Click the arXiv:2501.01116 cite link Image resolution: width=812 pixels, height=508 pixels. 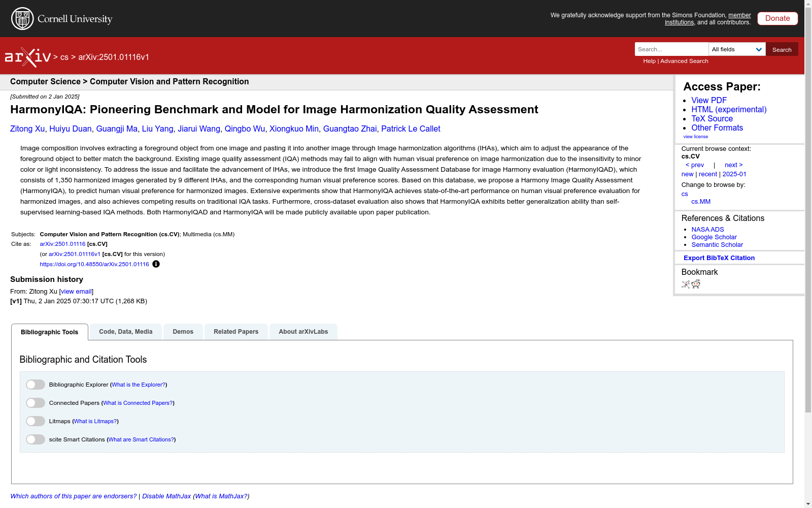point(62,244)
